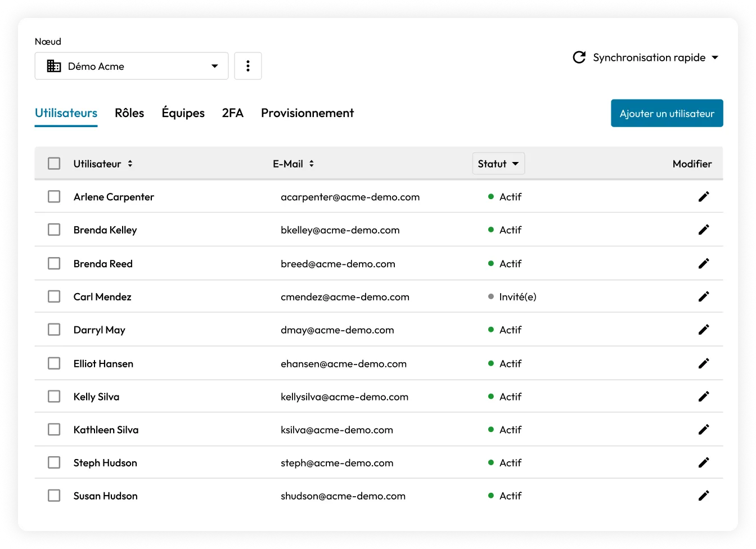The width and height of the screenshot is (756, 549).
Task: Edit Carl Mendez with pencil icon
Action: coord(704,296)
